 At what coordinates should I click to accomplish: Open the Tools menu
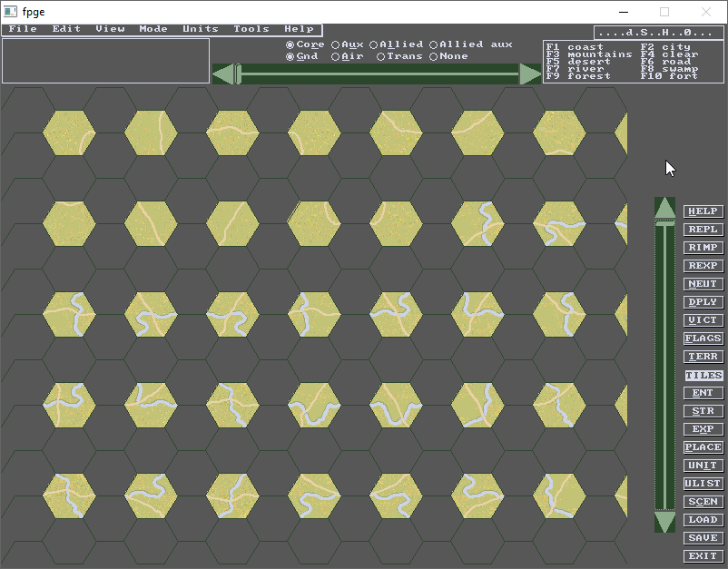(x=251, y=29)
